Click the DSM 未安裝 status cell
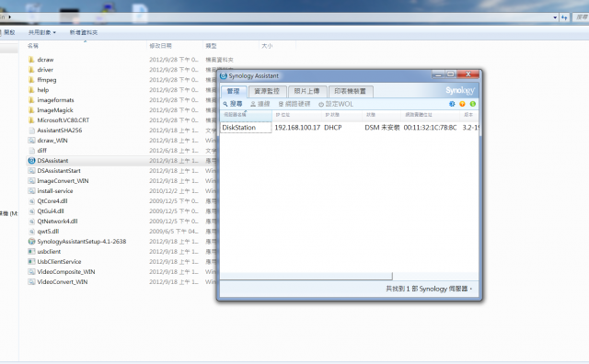The image size is (589, 364). 382,128
